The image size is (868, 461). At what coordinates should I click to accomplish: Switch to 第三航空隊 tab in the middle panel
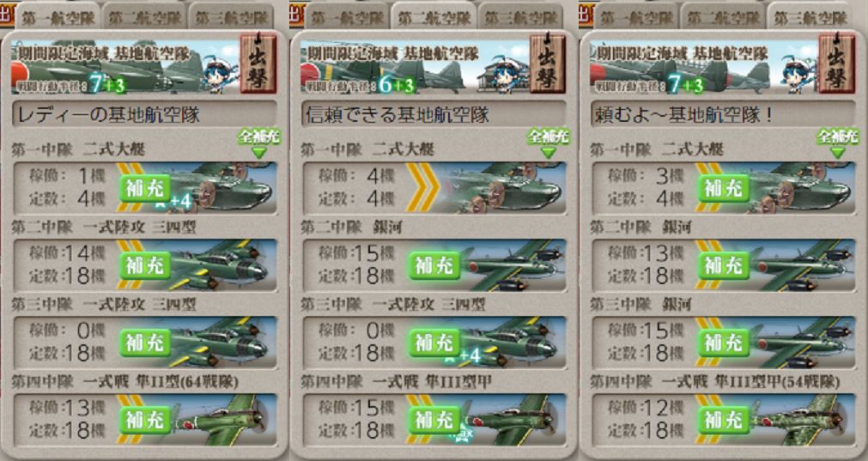point(520,17)
